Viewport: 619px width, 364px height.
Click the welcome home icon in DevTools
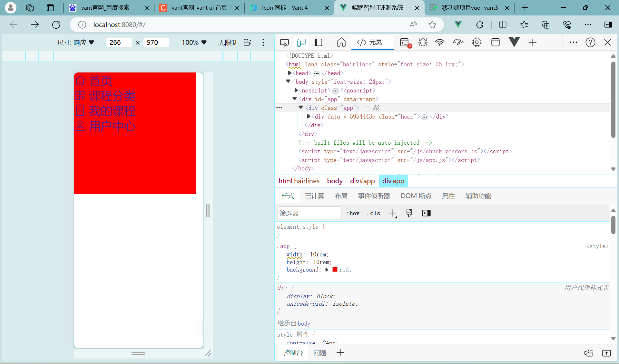point(341,42)
